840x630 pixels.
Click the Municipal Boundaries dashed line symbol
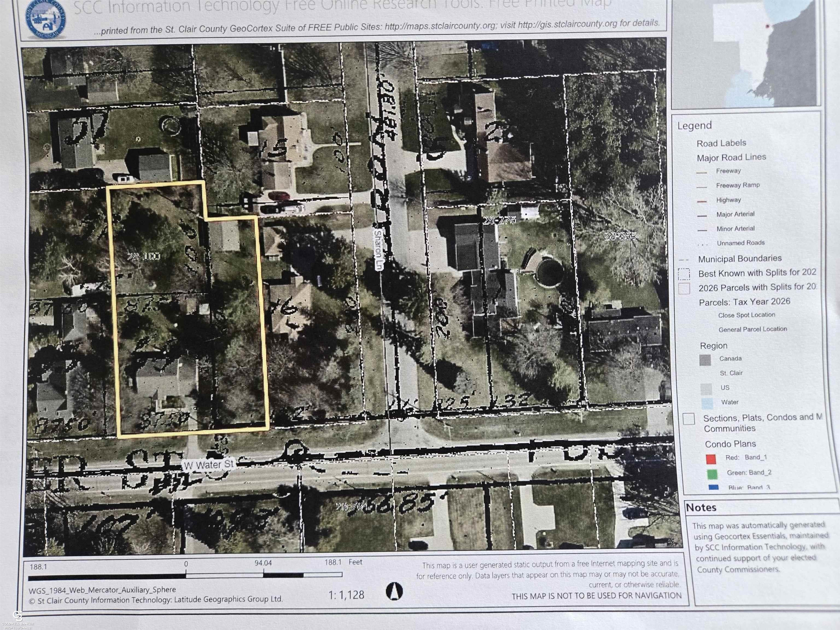[x=684, y=260]
